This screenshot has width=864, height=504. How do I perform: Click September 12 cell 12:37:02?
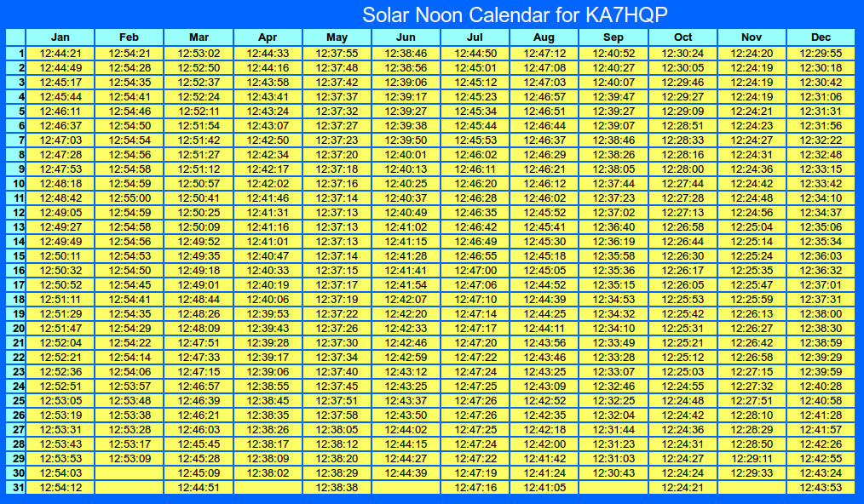(613, 213)
